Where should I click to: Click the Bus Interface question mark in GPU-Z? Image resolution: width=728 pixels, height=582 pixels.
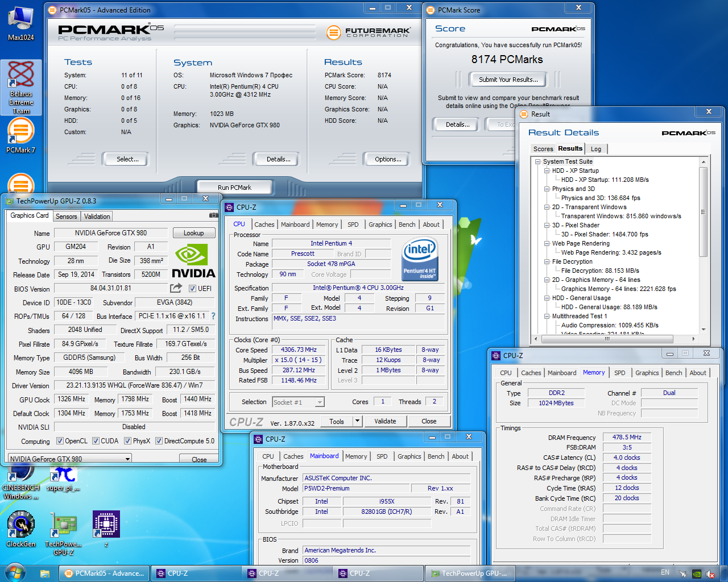[x=213, y=316]
